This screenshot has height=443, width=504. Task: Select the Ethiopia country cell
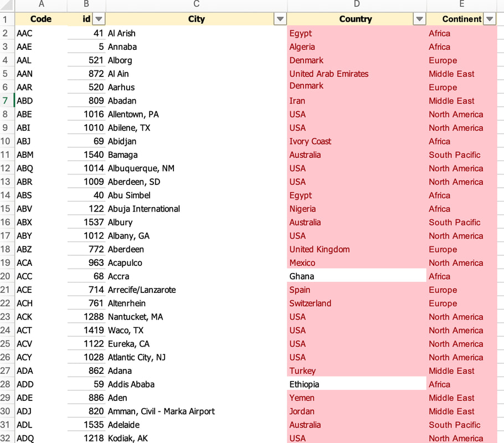tap(357, 384)
